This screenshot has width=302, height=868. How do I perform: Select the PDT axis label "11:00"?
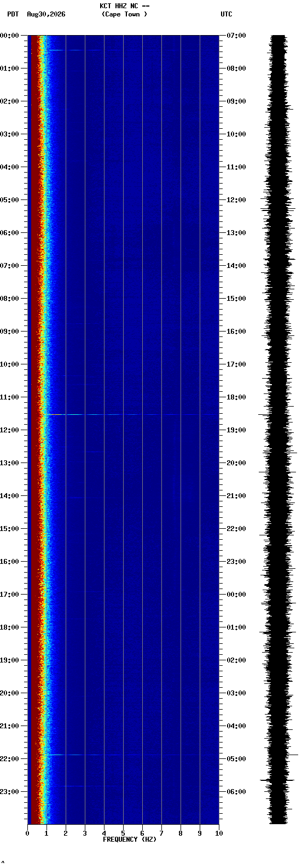9,397
